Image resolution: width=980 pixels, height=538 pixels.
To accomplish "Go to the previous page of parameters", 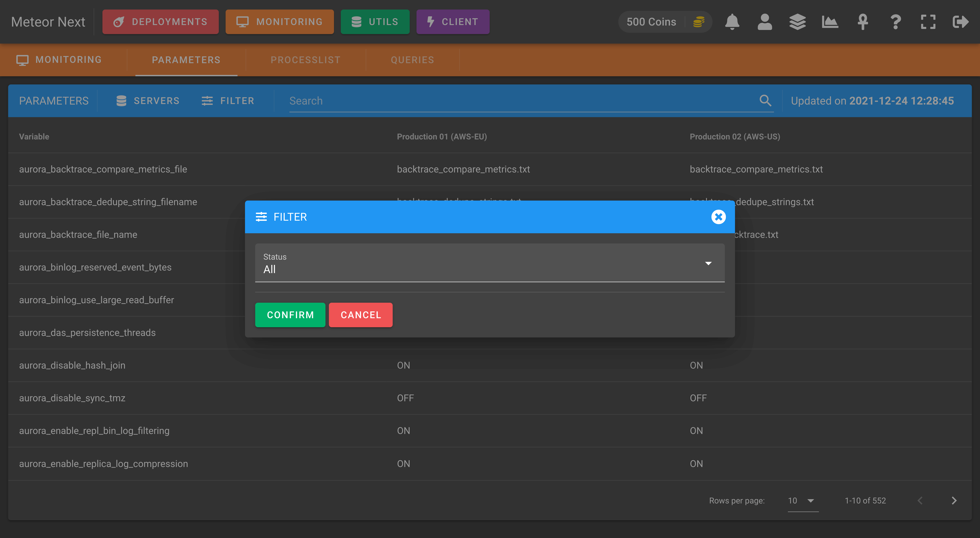I will (x=920, y=500).
